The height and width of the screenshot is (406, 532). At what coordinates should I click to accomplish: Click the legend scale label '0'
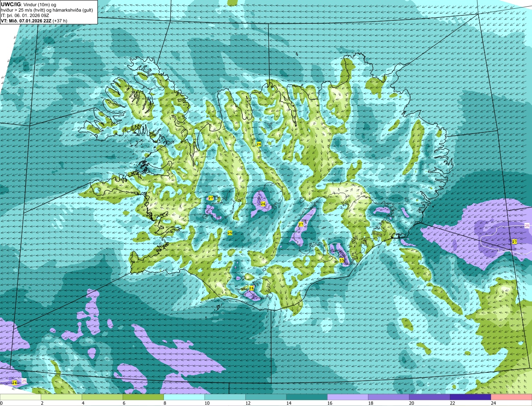pos(1,403)
